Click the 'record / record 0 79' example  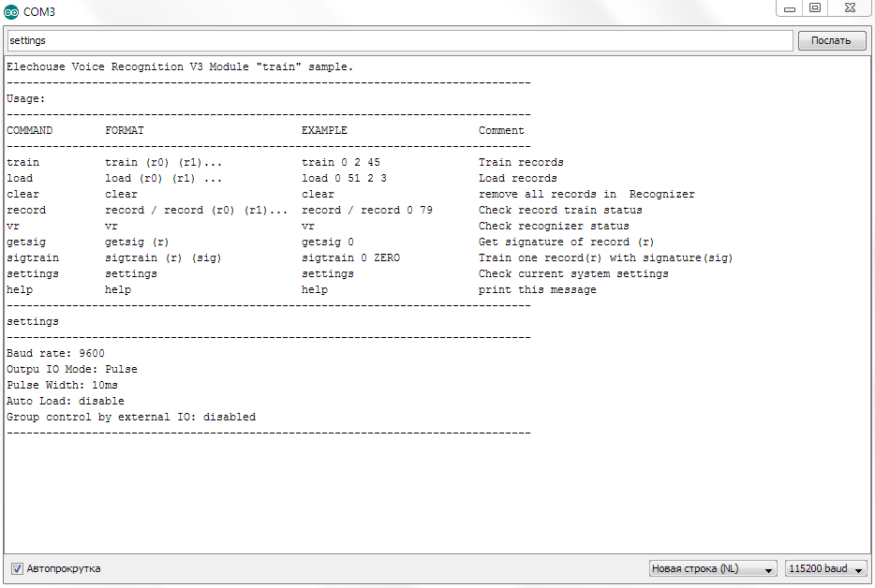pos(367,211)
